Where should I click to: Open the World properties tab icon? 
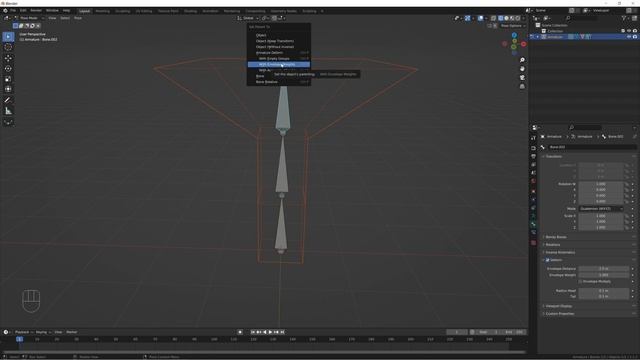tap(533, 181)
